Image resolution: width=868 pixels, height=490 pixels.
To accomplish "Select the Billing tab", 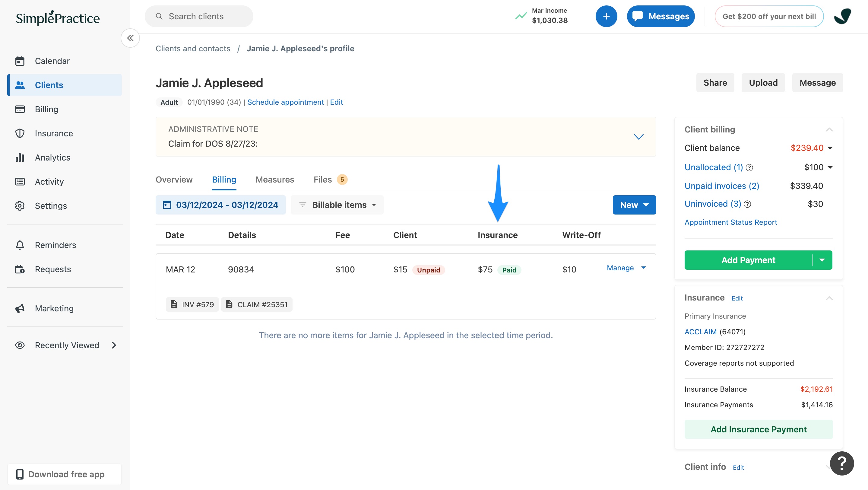I will (x=224, y=180).
